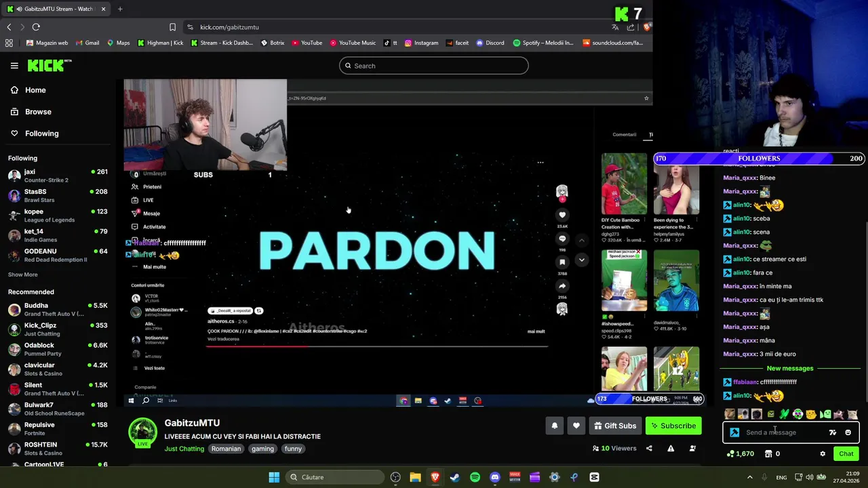Click the Subscribe button
This screenshot has height=488, width=868.
[x=673, y=426]
